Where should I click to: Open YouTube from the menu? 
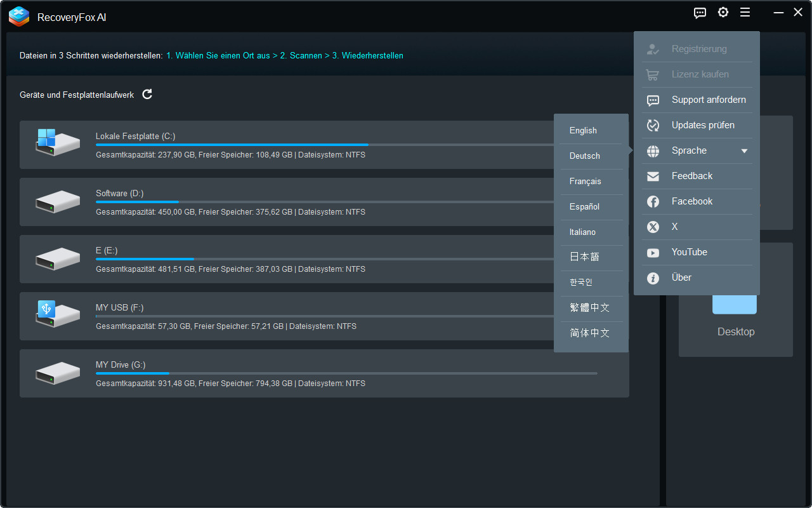pyautogui.click(x=697, y=252)
